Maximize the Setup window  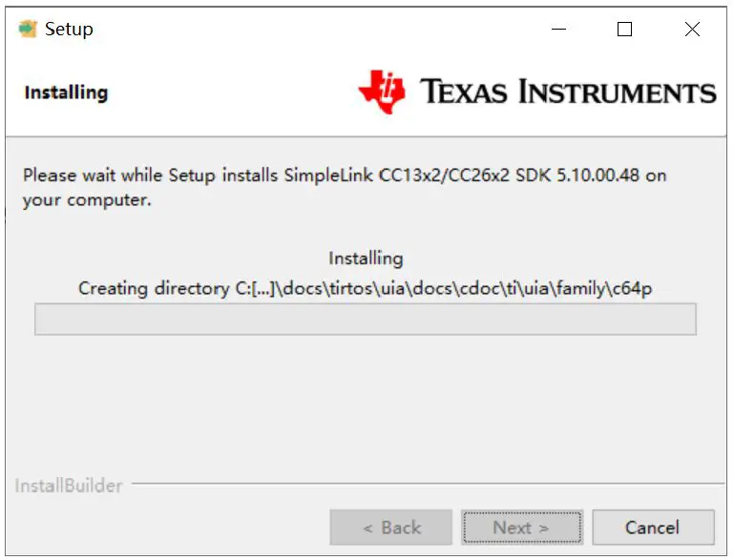(624, 30)
